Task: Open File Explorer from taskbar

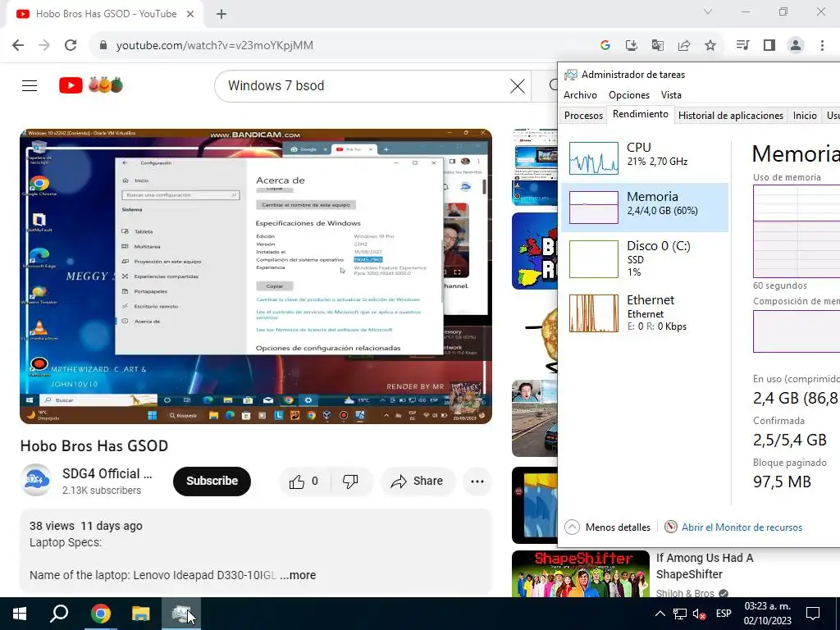Action: [141, 614]
